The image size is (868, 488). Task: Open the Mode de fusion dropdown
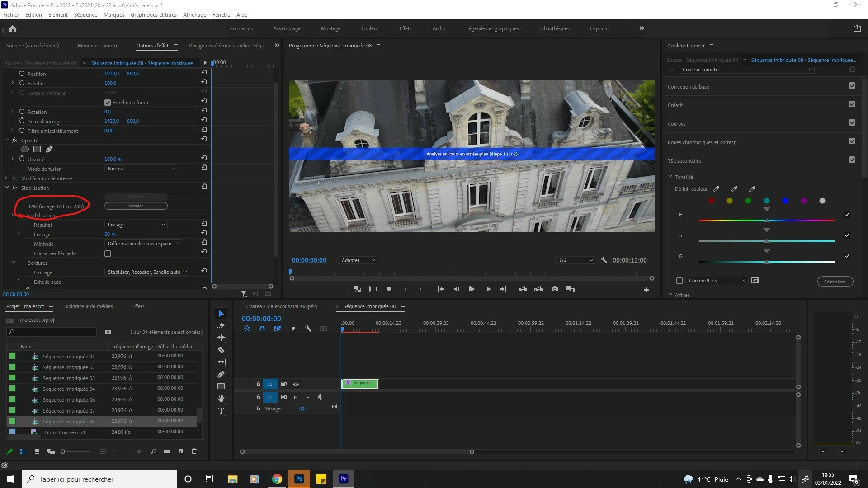[x=141, y=169]
